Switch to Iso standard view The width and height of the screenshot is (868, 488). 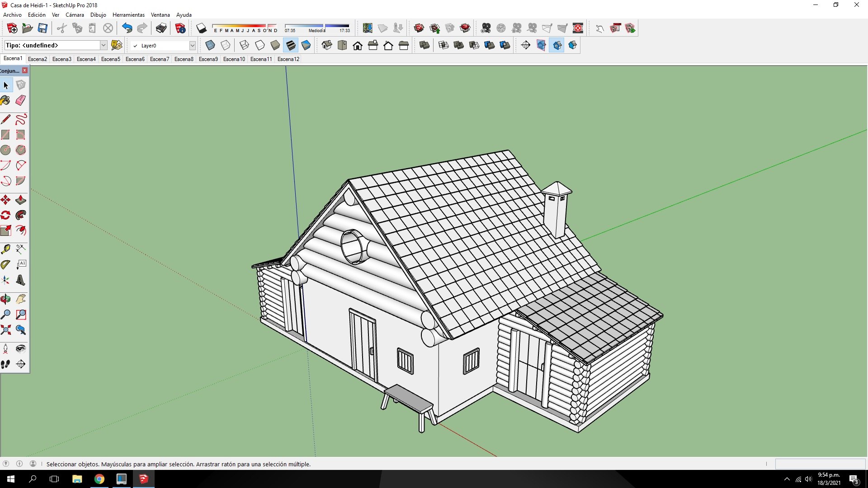(x=327, y=45)
